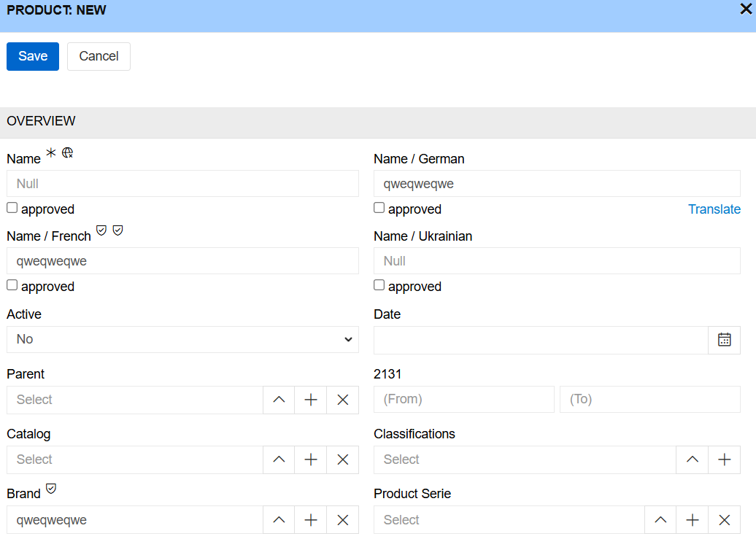Check the approved checkbox under Name
The image size is (756, 539).
[x=12, y=207]
